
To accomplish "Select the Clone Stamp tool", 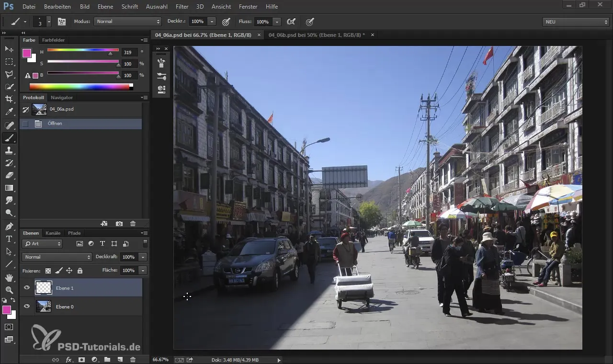I will point(9,150).
